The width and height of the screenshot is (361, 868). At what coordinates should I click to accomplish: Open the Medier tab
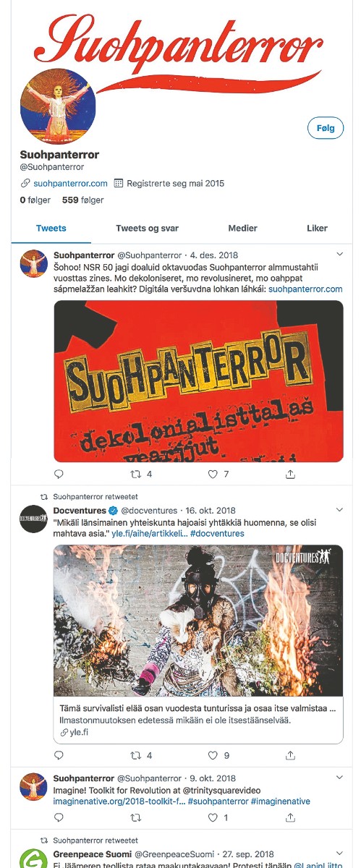[242, 228]
